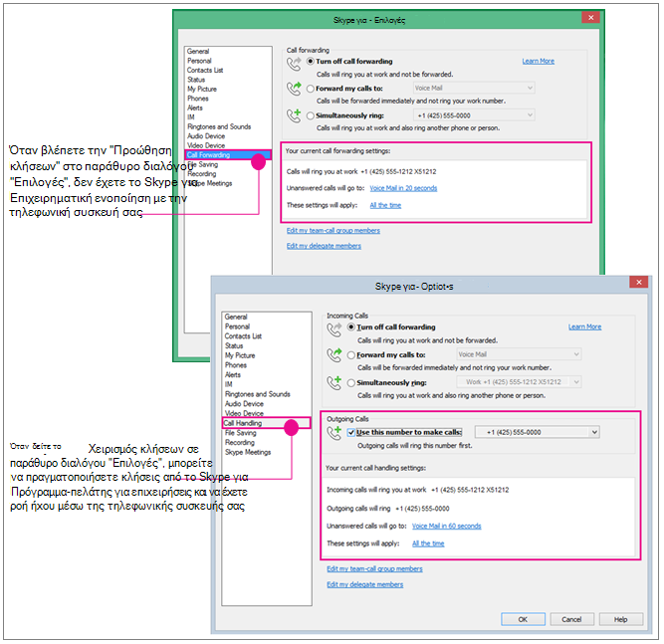Image resolution: width=664 pixels, height=644 pixels.
Task: Select File Saving in the Options window list
Action: click(241, 433)
